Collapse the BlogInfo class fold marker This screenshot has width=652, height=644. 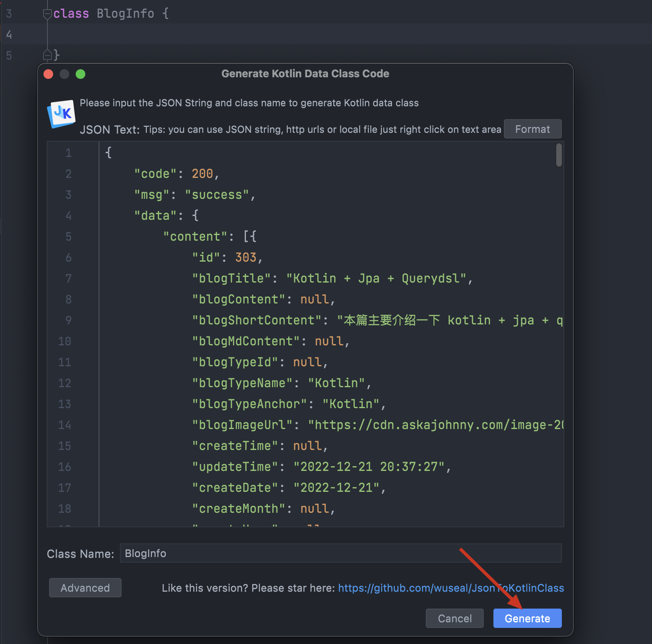[47, 14]
